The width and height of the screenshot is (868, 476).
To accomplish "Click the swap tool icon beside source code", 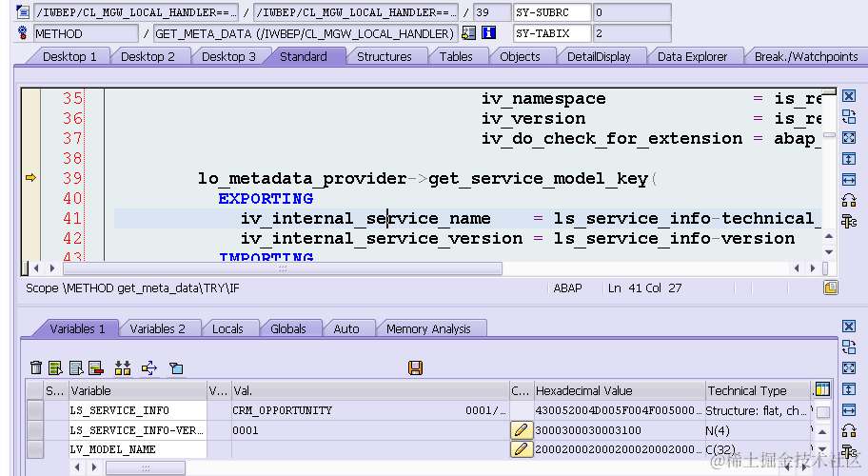I will 849,117.
